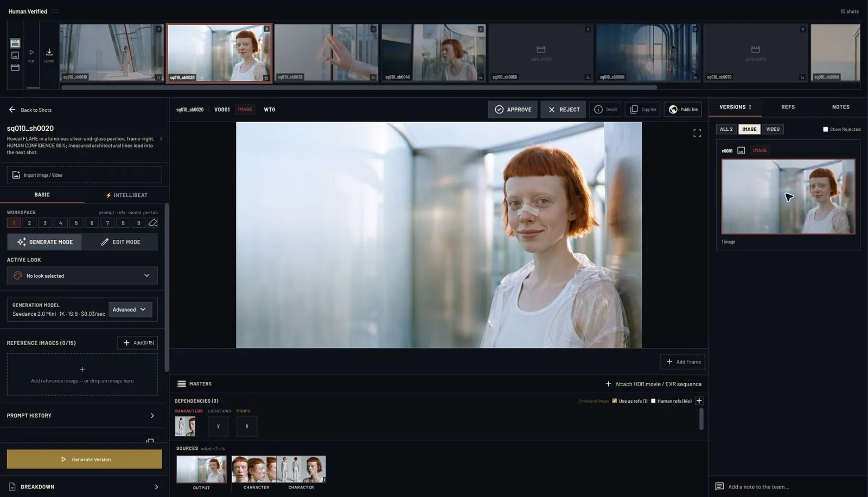Switch to the Refs tab

pos(788,107)
